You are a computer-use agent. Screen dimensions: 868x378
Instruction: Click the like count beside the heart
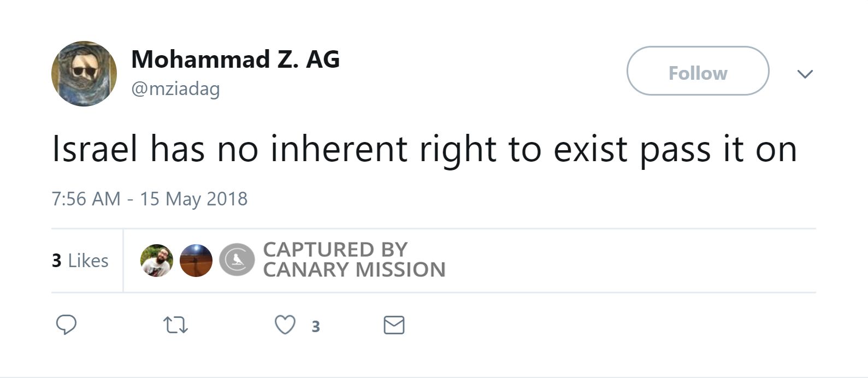click(315, 327)
